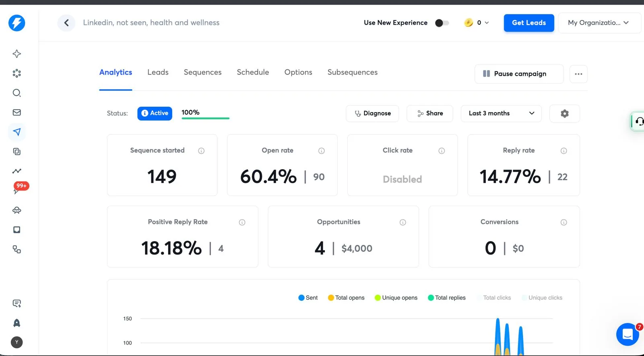Open the magnifying glass search in sidebar
The height and width of the screenshot is (356, 644).
click(17, 93)
